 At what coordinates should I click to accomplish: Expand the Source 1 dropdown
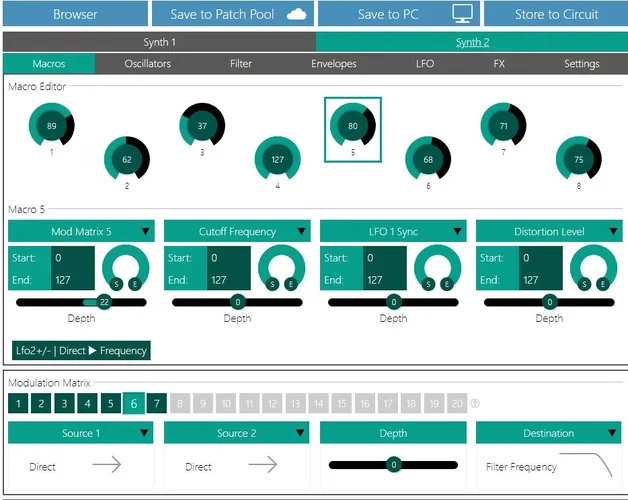pyautogui.click(x=81, y=433)
